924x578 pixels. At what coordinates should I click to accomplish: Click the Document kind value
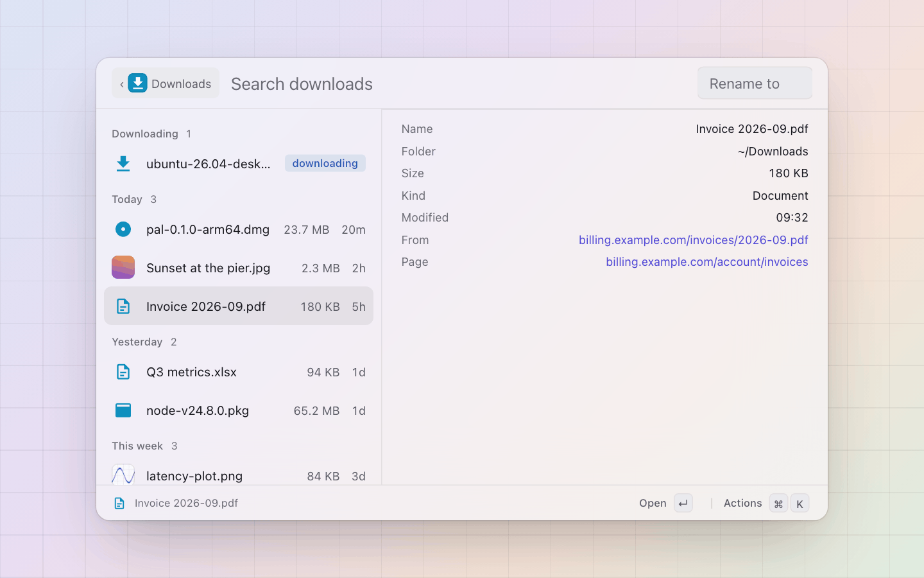pos(780,196)
